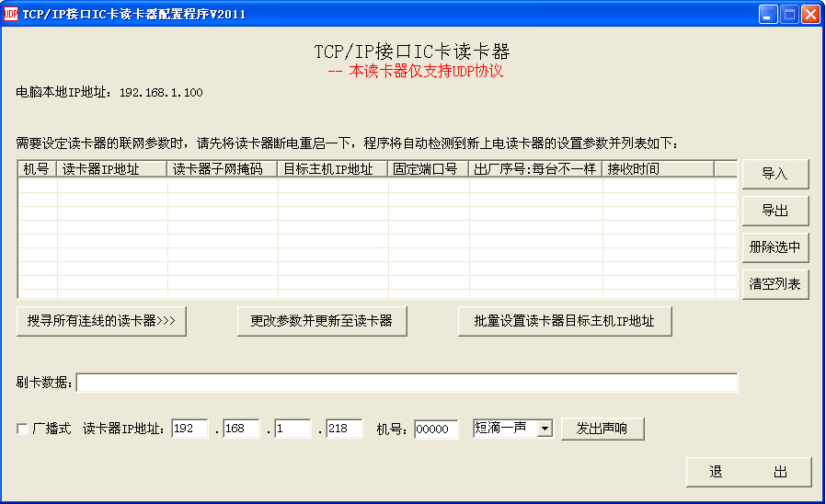Click 更改参数并更新至读卡器 button
This screenshot has height=504, width=826.
322,321
